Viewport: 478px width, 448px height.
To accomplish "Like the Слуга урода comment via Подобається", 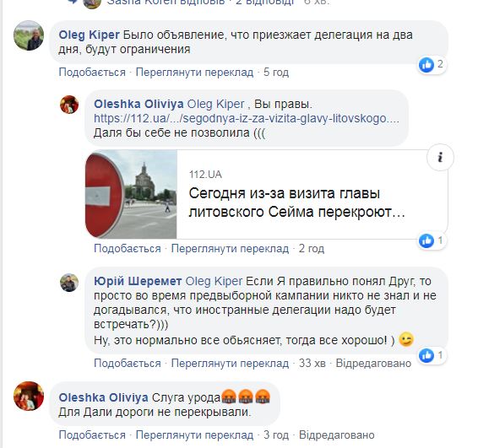I will pyautogui.click(x=92, y=435).
